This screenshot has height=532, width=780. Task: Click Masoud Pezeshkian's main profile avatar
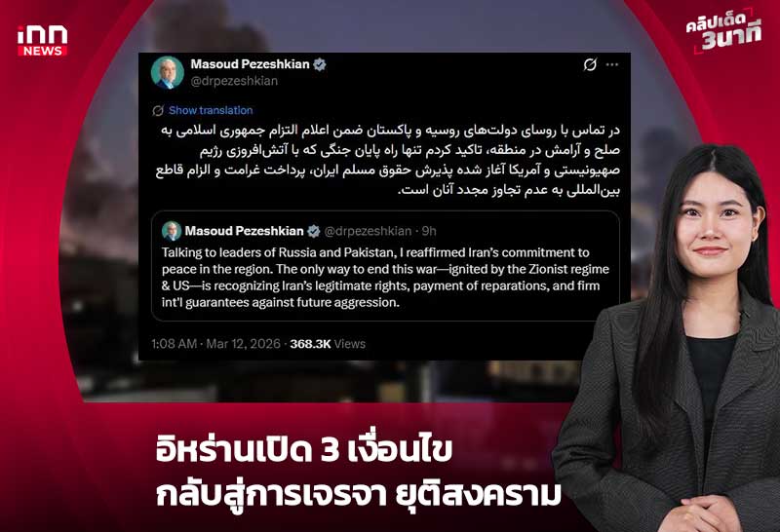[167, 73]
